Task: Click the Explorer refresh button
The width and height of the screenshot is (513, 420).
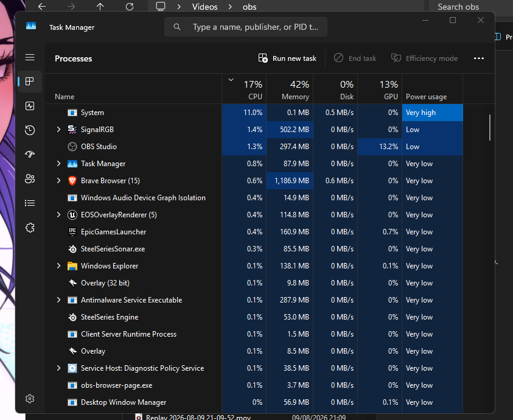Action: click(x=130, y=7)
